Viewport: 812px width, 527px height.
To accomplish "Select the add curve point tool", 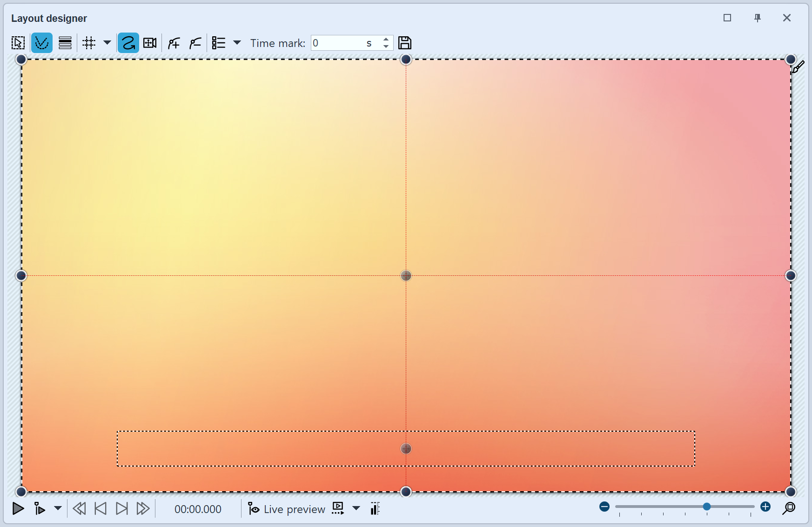I will (x=173, y=43).
